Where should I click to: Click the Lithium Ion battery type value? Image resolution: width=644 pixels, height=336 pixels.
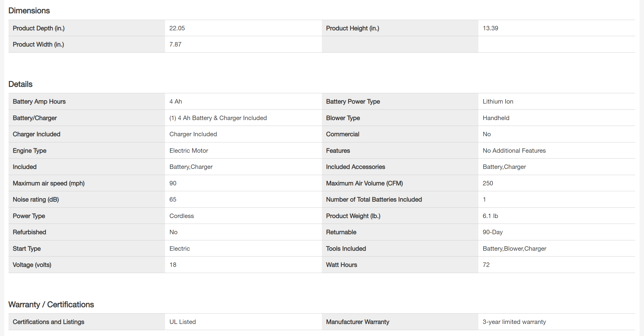click(x=498, y=102)
